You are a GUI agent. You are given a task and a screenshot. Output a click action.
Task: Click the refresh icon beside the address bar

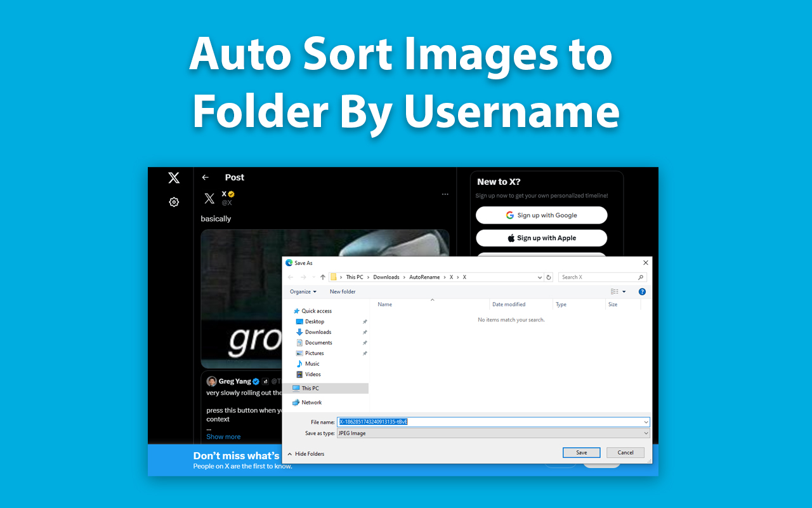point(549,277)
